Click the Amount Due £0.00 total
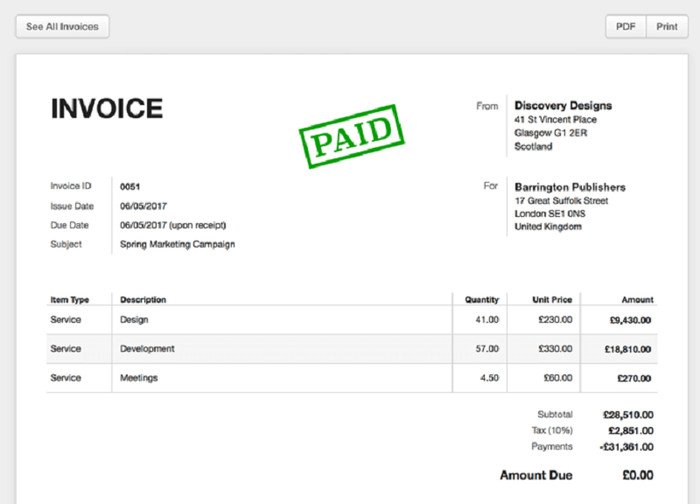This screenshot has width=700, height=504. pos(638,475)
